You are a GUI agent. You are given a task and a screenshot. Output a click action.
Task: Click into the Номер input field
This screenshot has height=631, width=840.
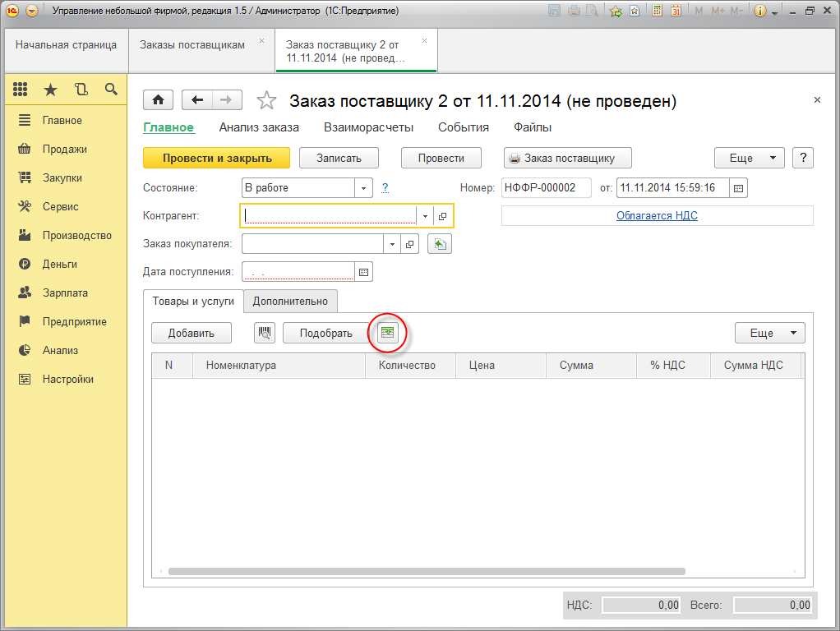[x=546, y=188]
